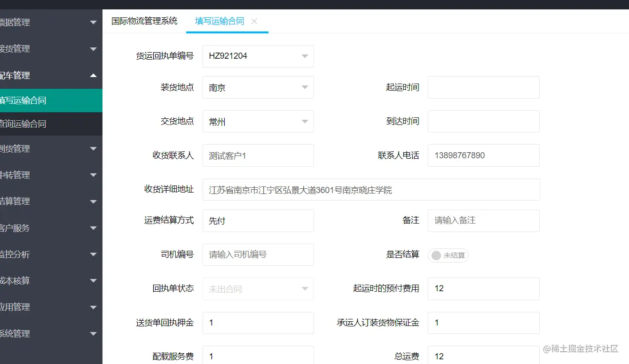Viewport: 629px width, 364px height.
Task: Focus the 备注 input field
Action: tap(483, 221)
